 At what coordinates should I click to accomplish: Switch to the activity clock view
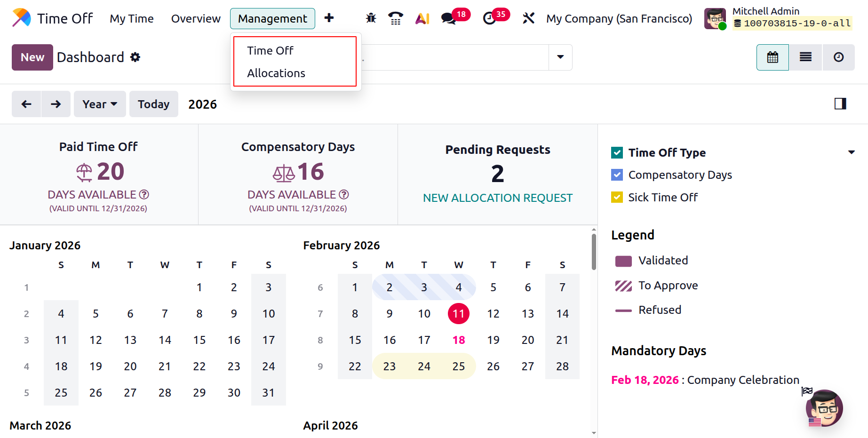pos(838,57)
